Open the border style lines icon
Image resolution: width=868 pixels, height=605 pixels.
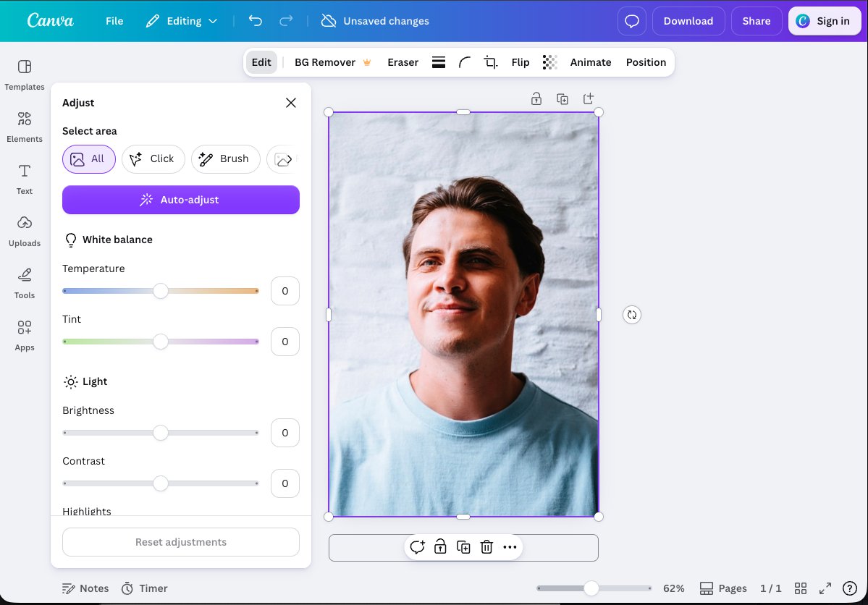click(439, 62)
